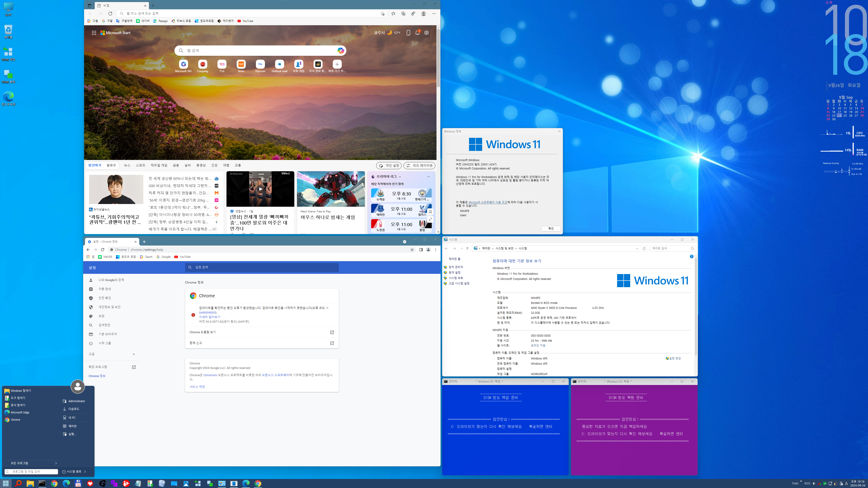Image resolution: width=868 pixels, height=488 pixels.
Task: Open File Explorer from taskbar
Action: pos(30,483)
